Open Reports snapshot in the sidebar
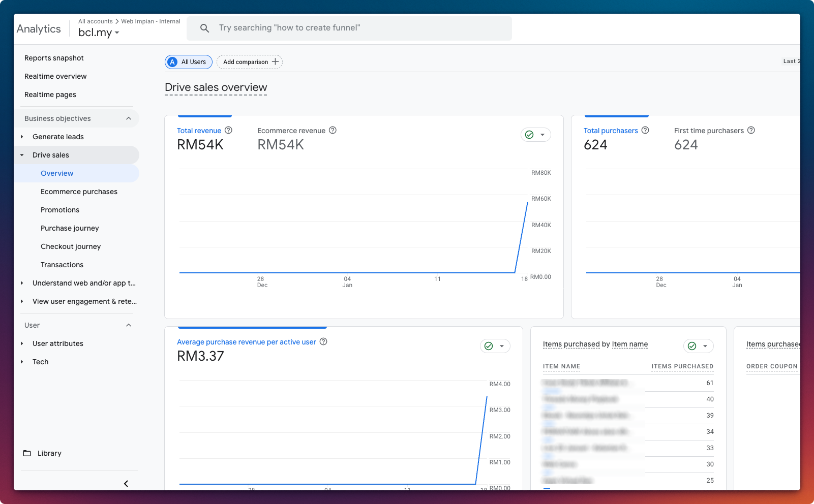The height and width of the screenshot is (504, 814). tap(54, 58)
